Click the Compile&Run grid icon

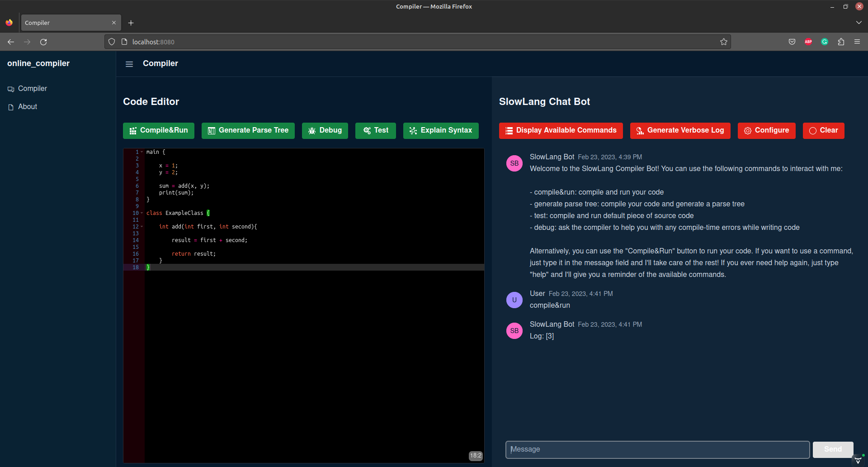tap(133, 131)
